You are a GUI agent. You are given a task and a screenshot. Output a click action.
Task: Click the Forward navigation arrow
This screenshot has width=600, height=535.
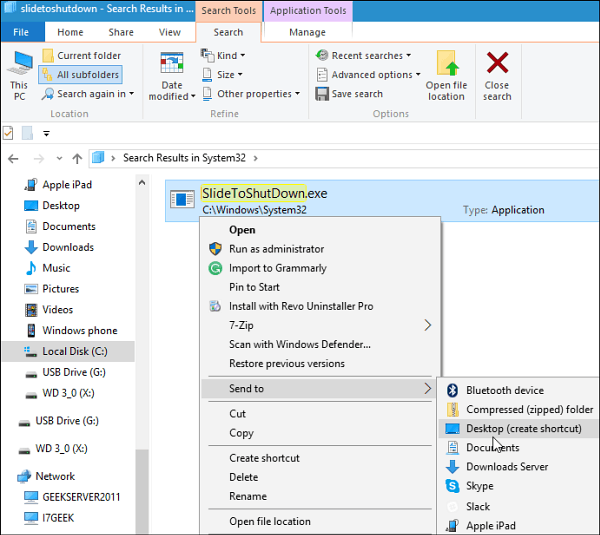[39, 158]
